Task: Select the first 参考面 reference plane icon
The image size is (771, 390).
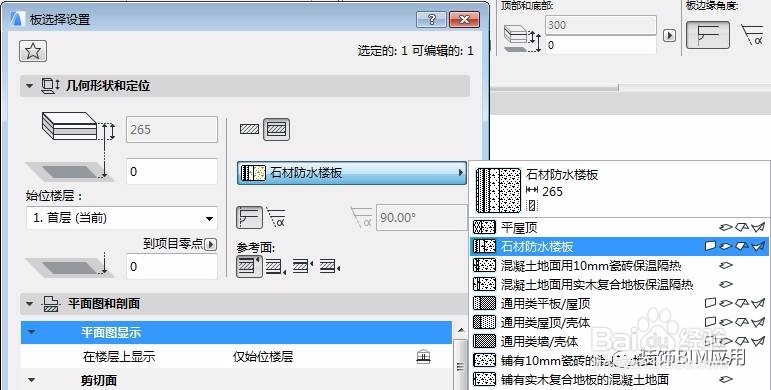Action: click(x=249, y=266)
